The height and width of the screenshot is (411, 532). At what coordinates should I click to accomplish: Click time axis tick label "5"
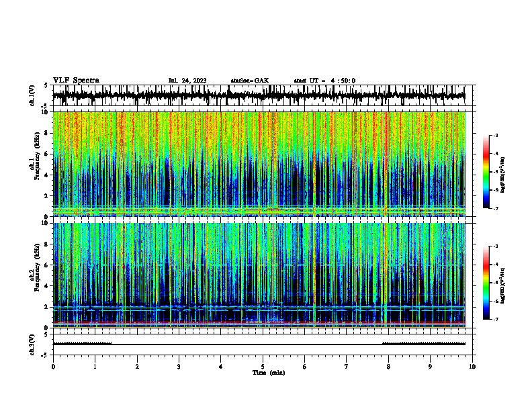[263, 367]
